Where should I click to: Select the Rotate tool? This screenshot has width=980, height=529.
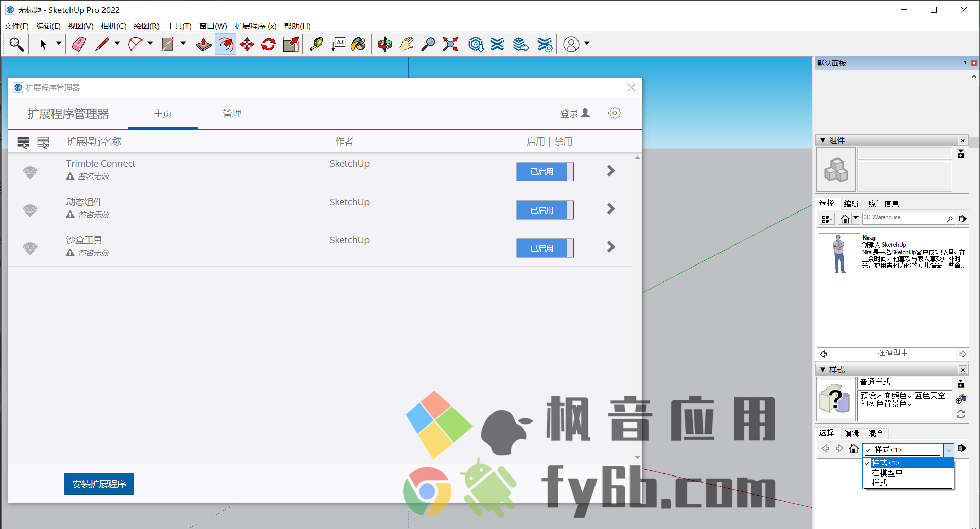269,44
